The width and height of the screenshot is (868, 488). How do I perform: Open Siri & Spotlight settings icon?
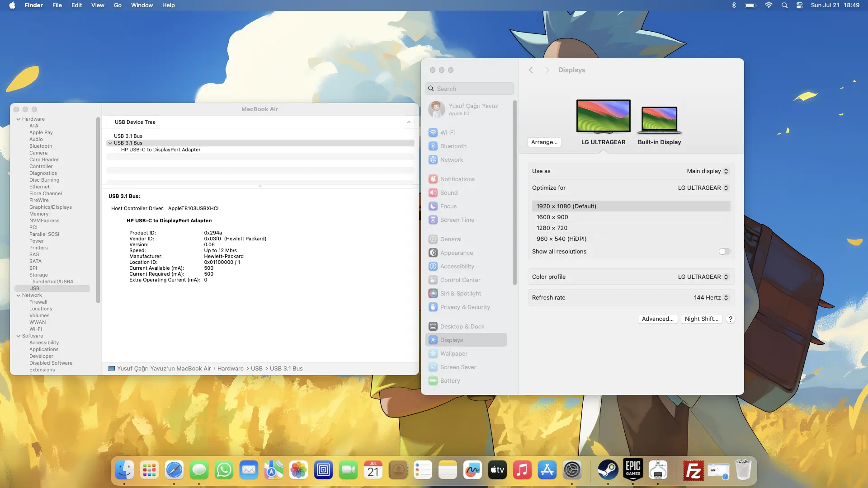(x=433, y=293)
